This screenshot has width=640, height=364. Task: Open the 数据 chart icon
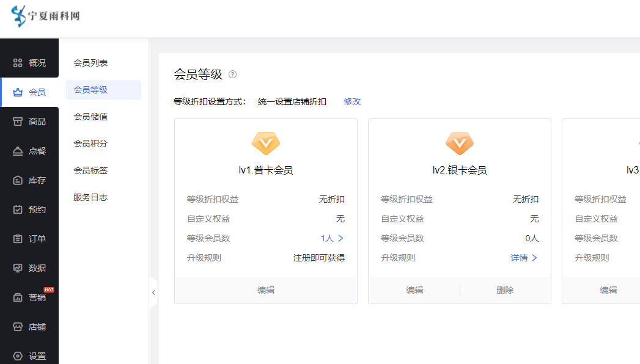(x=18, y=268)
